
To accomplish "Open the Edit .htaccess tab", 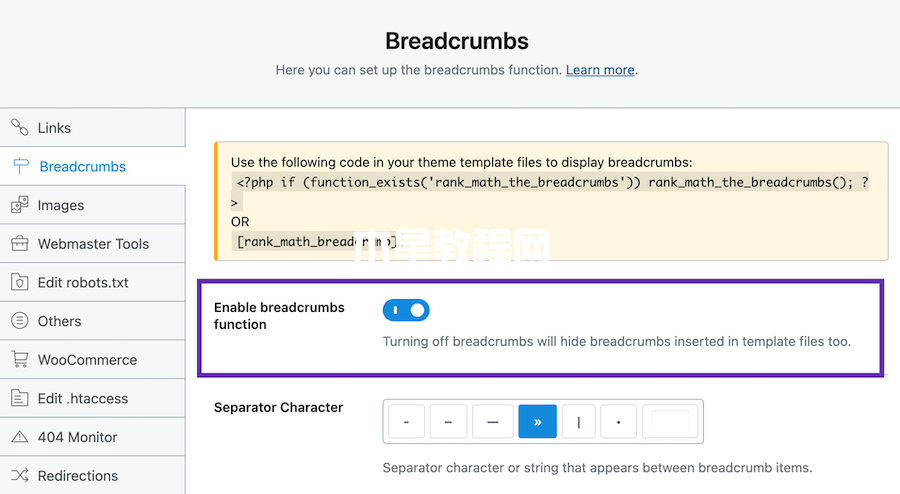I will click(92, 398).
